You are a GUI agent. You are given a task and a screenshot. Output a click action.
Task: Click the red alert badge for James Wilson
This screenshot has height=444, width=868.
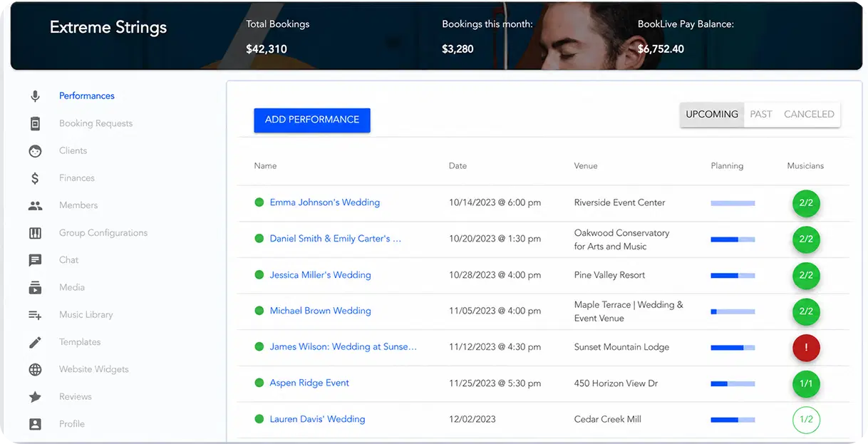806,348
